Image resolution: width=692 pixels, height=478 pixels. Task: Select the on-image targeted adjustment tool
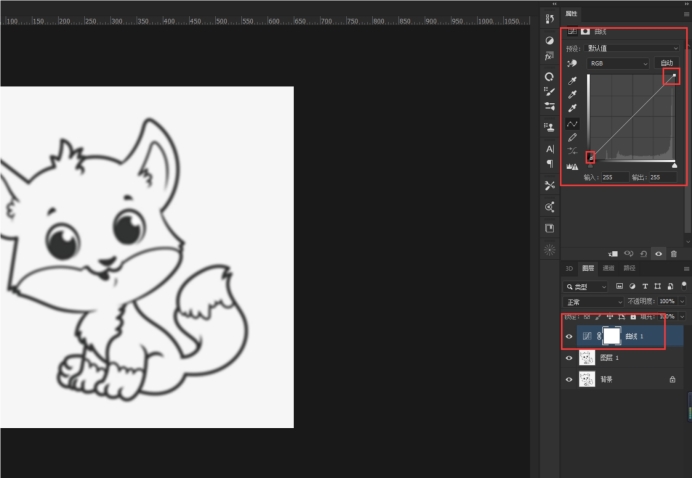click(x=572, y=64)
